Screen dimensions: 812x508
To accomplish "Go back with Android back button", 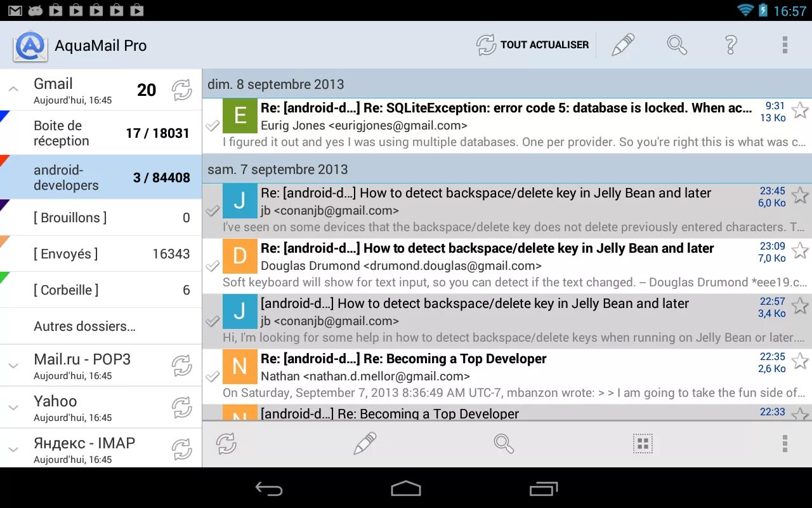I will (x=269, y=488).
